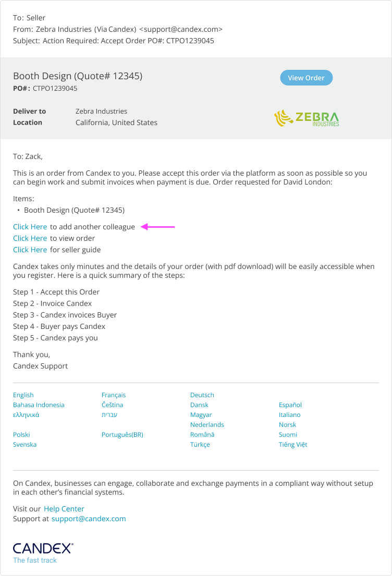Image resolution: width=392 pixels, height=576 pixels.
Task: Select Polski language link
Action: 21,435
